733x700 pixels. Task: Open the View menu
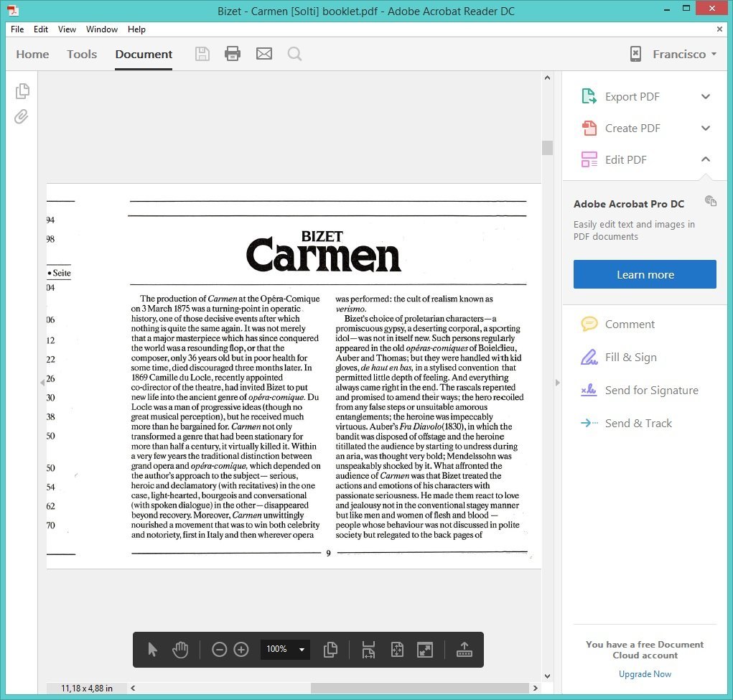click(67, 29)
